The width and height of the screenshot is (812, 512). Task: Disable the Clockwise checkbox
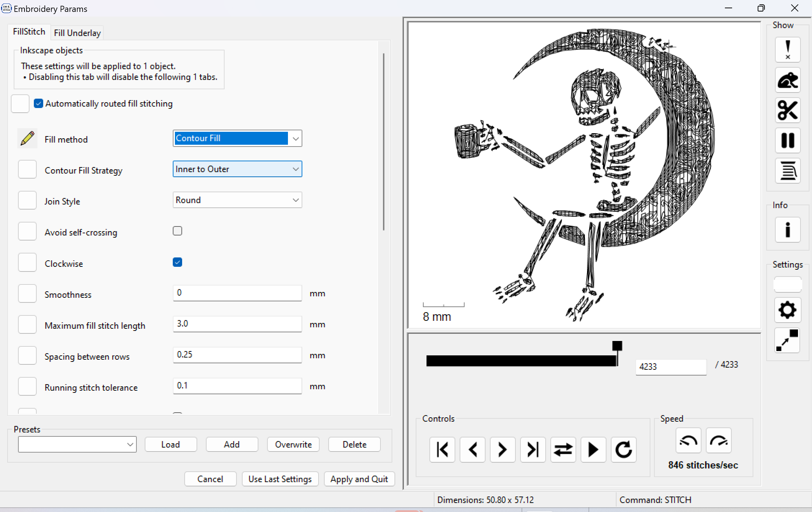pyautogui.click(x=177, y=262)
